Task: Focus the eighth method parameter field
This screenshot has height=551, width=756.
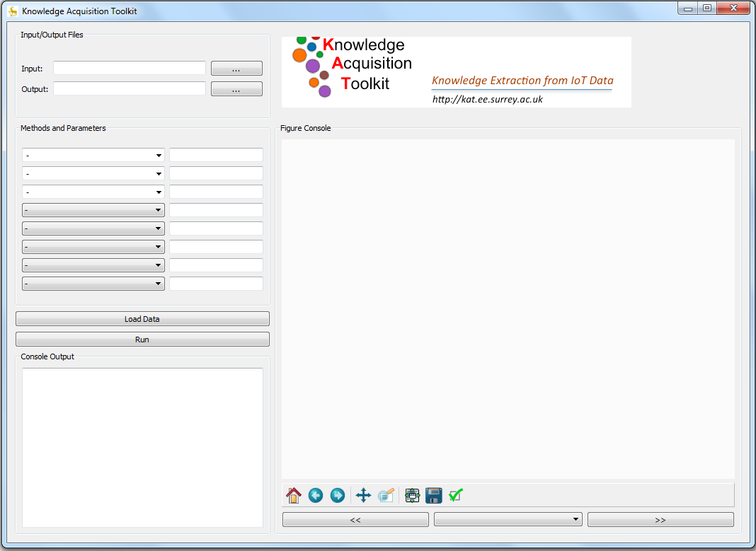Action: (216, 283)
